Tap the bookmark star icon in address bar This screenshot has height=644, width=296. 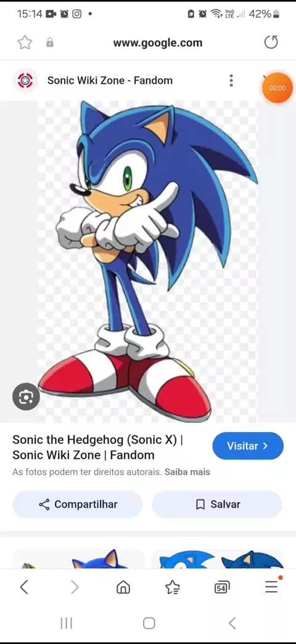(x=25, y=42)
